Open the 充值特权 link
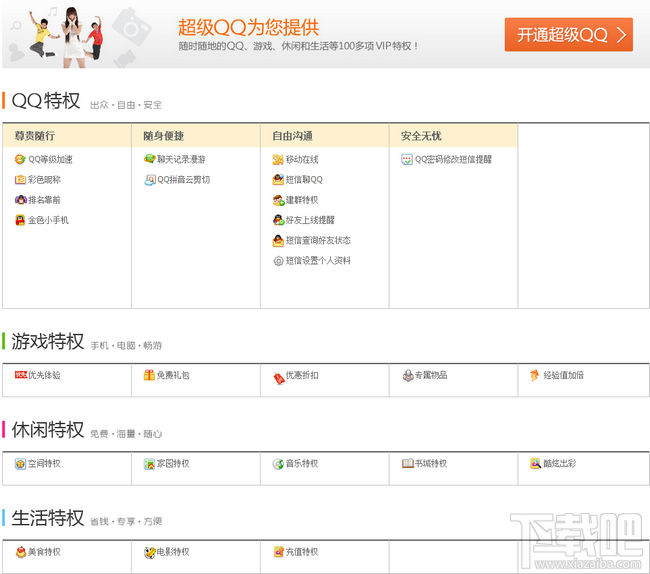Screen dimensions: 650x574 point(302,552)
